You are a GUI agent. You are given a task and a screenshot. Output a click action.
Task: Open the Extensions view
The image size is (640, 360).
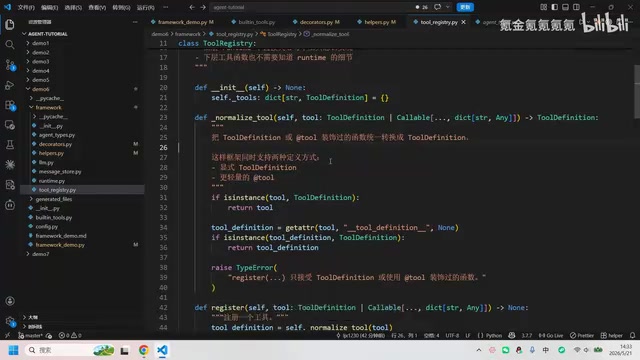tap(10, 105)
